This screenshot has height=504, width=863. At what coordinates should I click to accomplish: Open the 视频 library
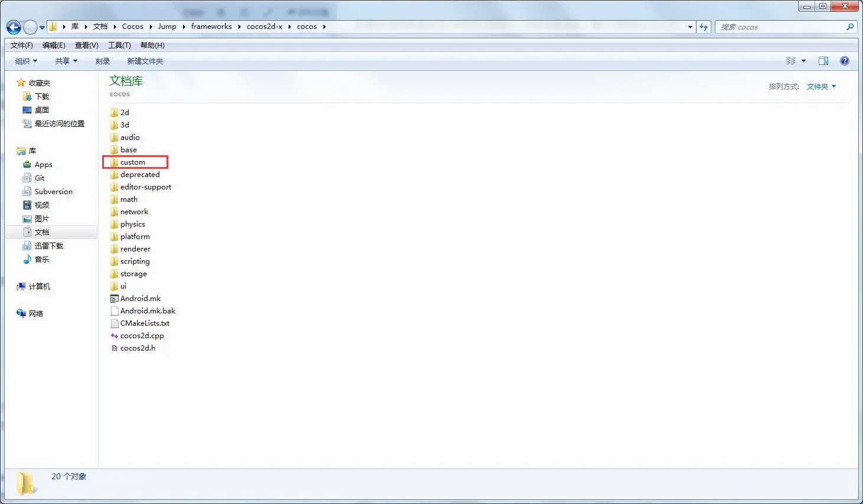35,205
